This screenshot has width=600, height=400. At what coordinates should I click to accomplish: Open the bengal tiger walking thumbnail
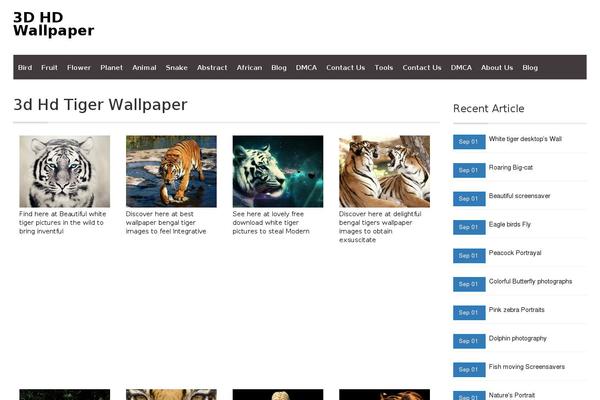[171, 171]
